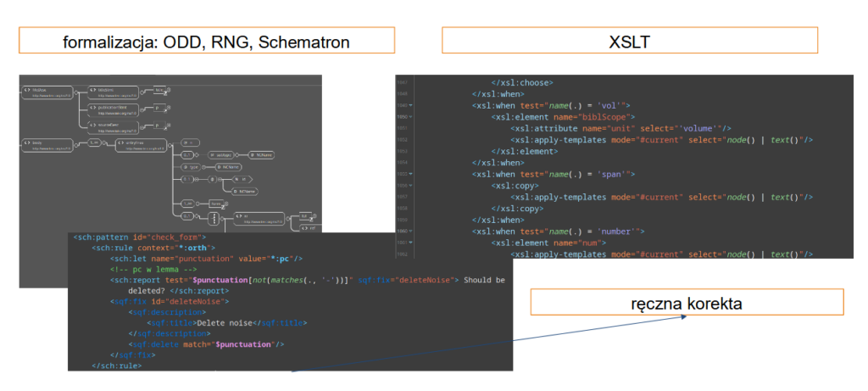Collapse code fold at XSLT line 1060

(x=410, y=231)
